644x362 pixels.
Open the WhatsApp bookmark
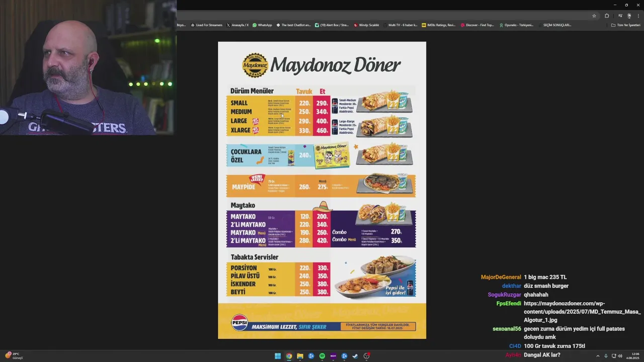click(x=262, y=25)
